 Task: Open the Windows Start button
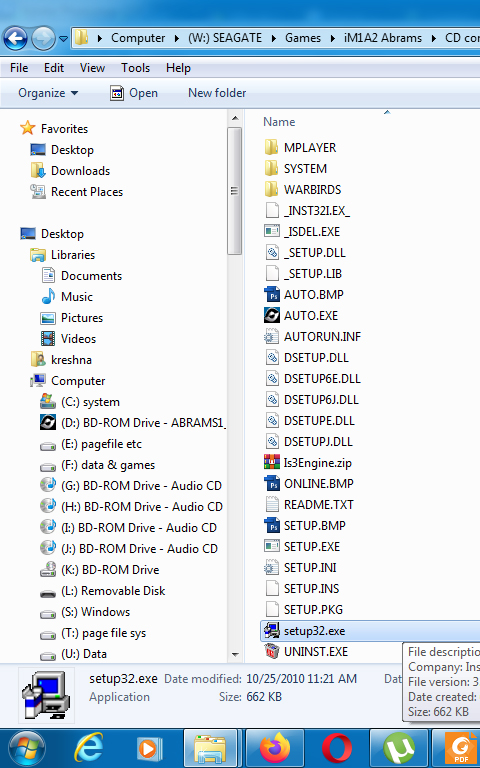(26, 748)
